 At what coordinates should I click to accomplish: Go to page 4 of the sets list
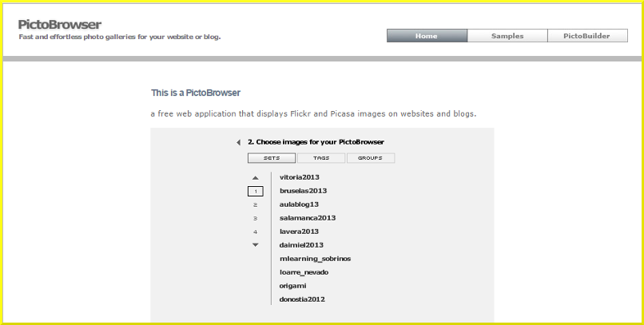[255, 232]
